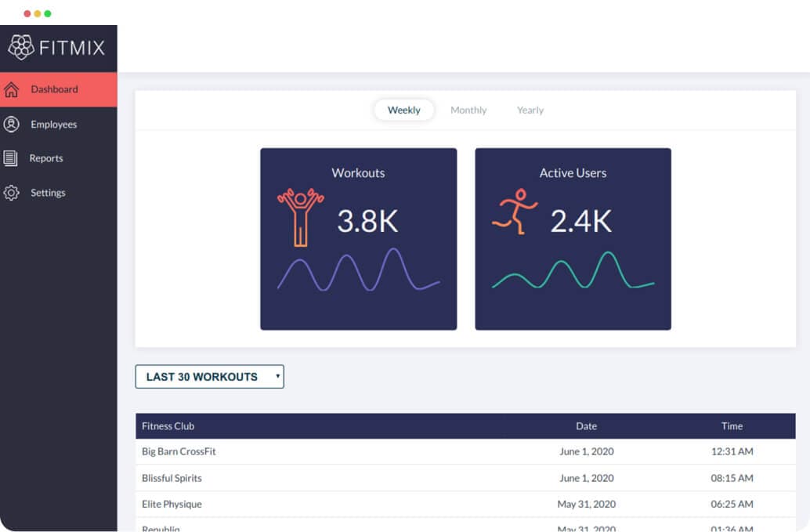The height and width of the screenshot is (532, 810).
Task: Click the Dashboard home icon
Action: (x=12, y=89)
